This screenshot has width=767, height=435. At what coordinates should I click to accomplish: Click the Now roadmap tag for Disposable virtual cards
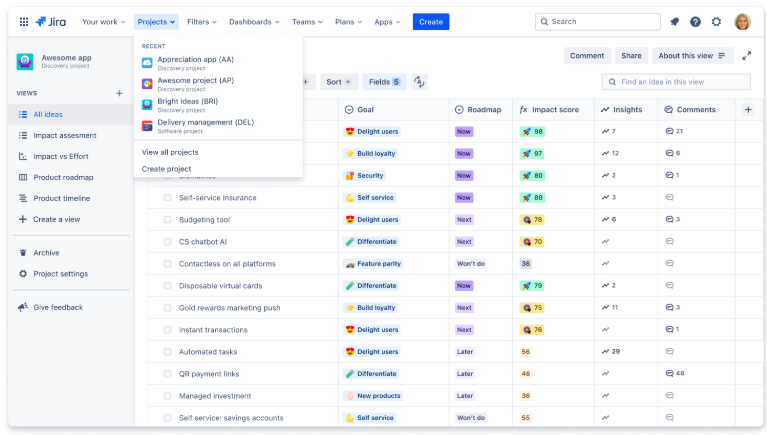point(464,286)
